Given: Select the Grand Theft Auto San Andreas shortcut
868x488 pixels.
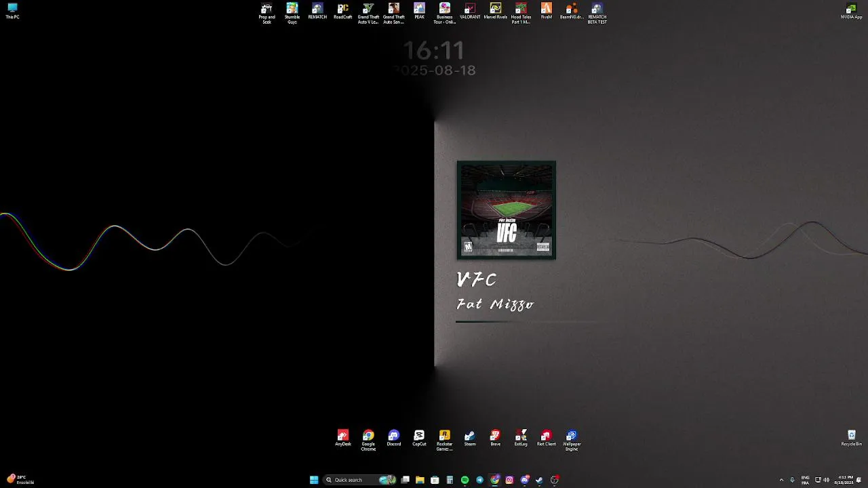Looking at the screenshot, I should click(x=394, y=14).
